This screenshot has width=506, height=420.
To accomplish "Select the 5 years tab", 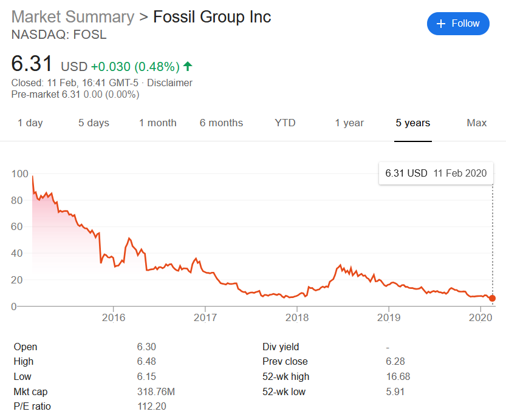I will click(413, 123).
